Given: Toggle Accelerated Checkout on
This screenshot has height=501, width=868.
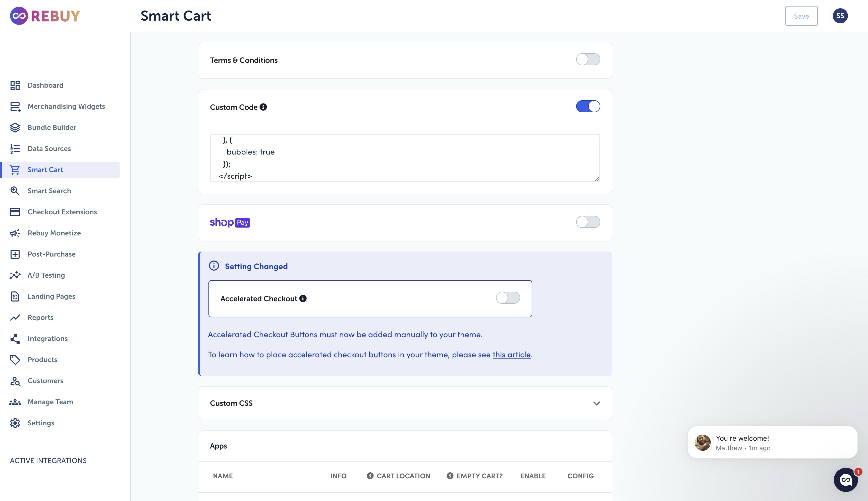Looking at the screenshot, I should pyautogui.click(x=508, y=298).
